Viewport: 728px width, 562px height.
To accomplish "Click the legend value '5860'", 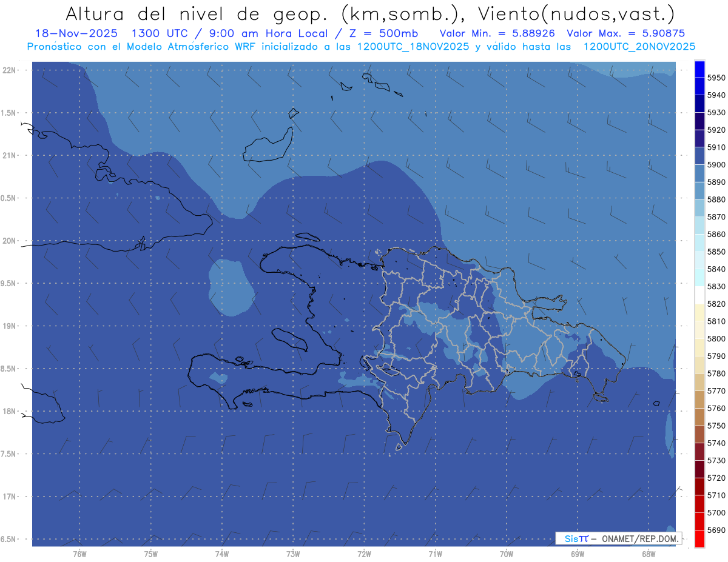I will pyautogui.click(x=716, y=234).
